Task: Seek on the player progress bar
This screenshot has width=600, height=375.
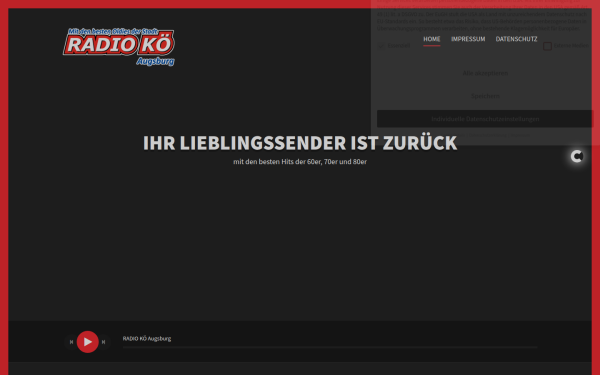Action: coord(330,347)
